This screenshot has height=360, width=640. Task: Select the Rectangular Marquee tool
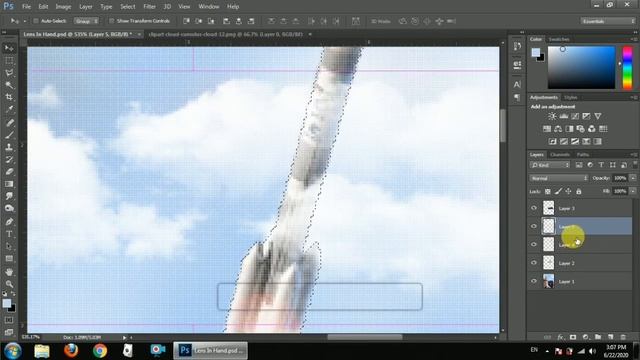[x=9, y=61]
